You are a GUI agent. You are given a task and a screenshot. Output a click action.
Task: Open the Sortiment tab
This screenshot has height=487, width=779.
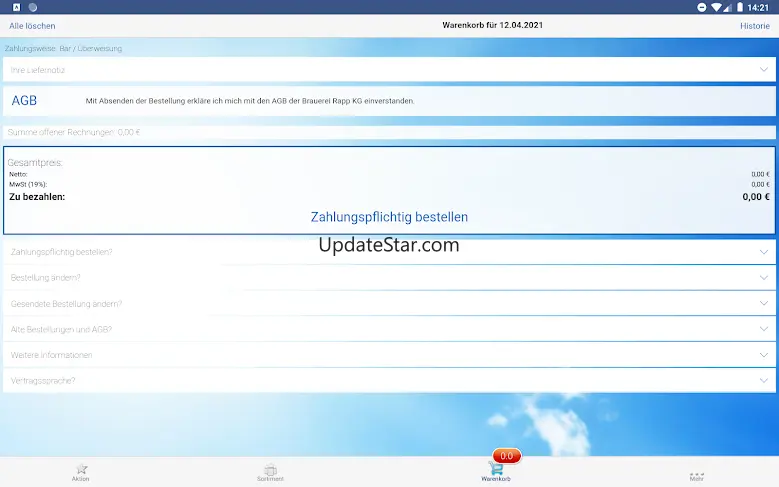click(270, 473)
